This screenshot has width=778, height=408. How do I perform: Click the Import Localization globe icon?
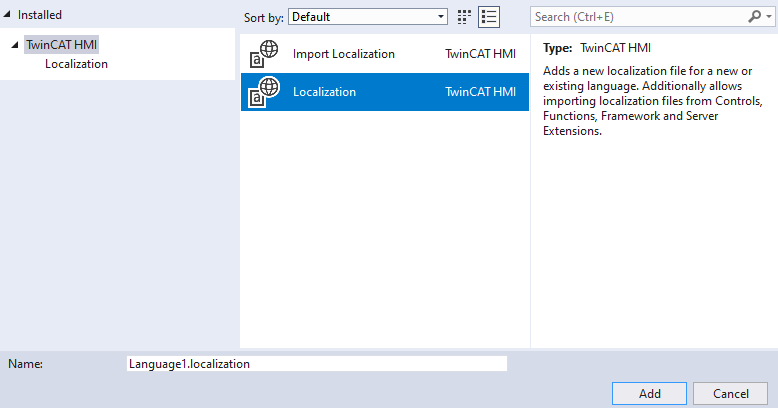click(x=264, y=54)
